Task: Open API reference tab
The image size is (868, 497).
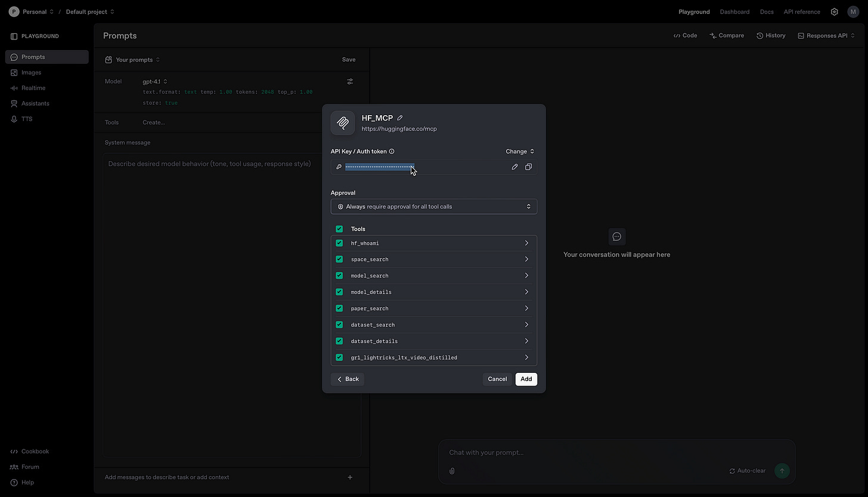Action: point(802,12)
